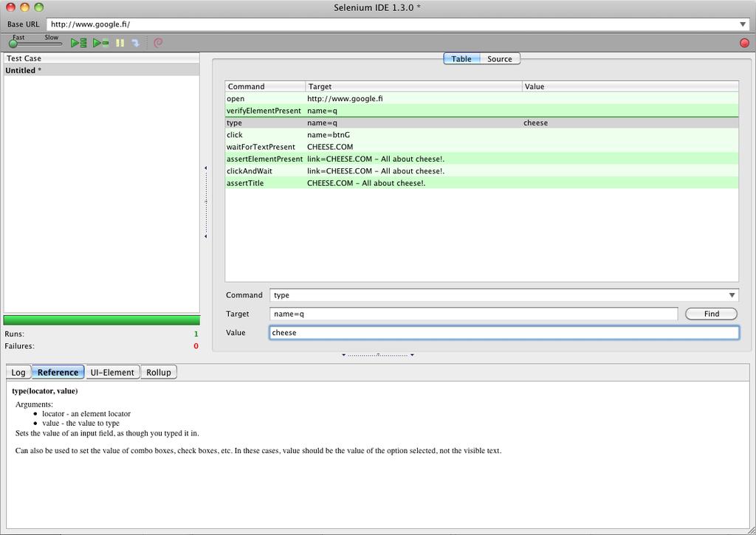
Task: Switch to the Source tab
Action: pos(500,59)
